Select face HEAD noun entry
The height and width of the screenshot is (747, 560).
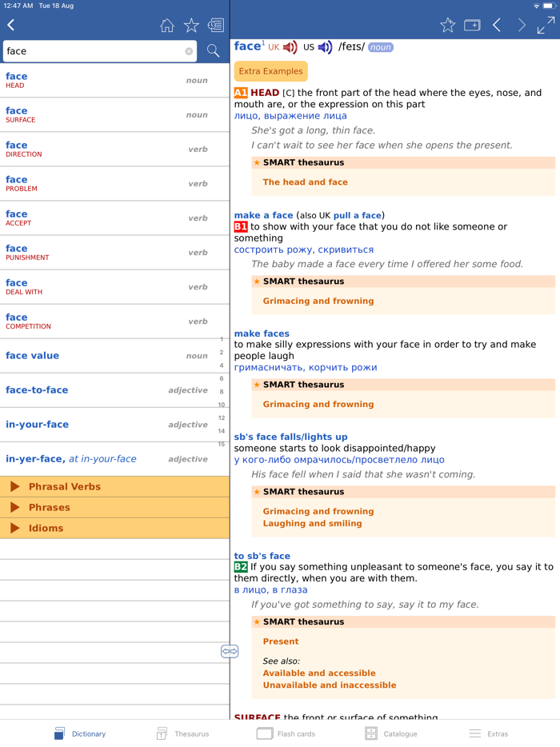pyautogui.click(x=114, y=81)
